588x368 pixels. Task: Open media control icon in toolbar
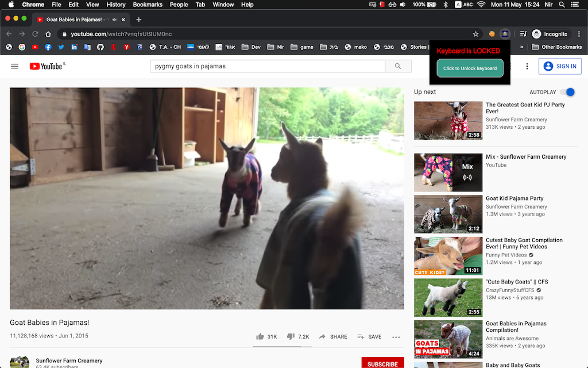coord(523,34)
